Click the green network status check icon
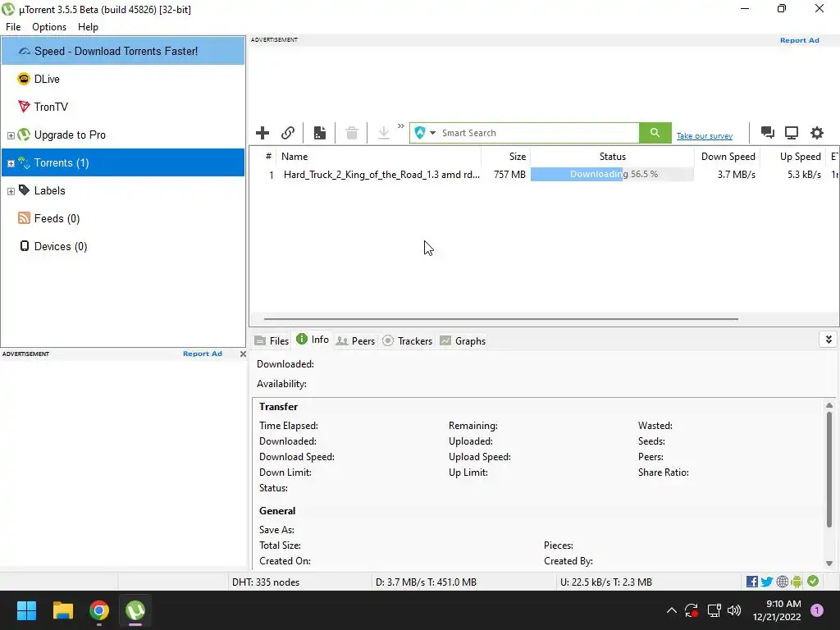This screenshot has width=840, height=630. coord(813,581)
